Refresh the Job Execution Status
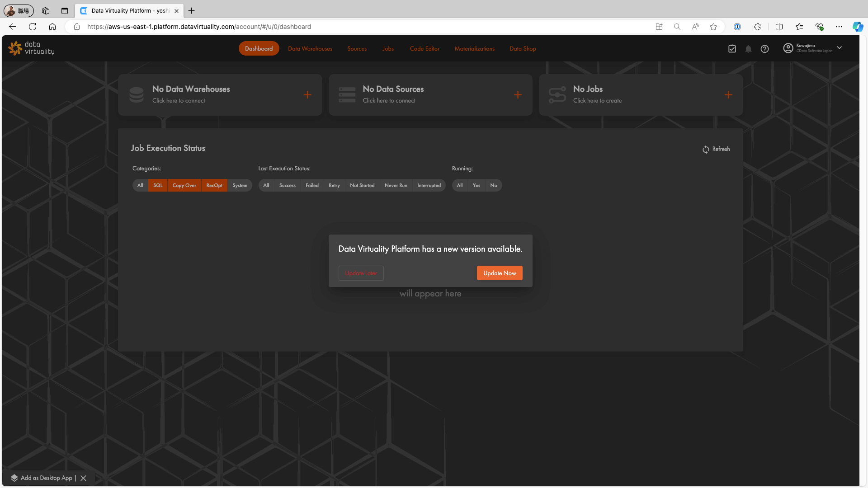868x488 pixels. (x=716, y=149)
